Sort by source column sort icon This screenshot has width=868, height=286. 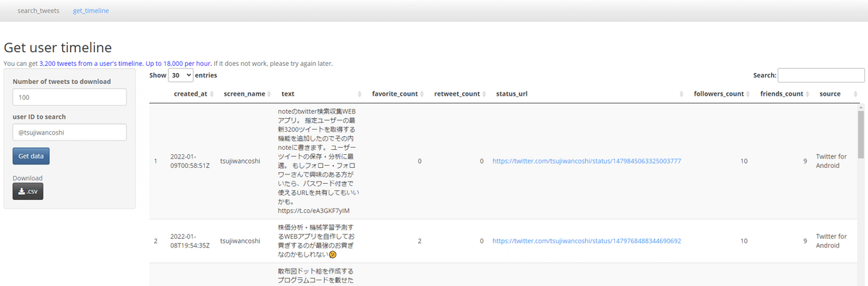[847, 94]
